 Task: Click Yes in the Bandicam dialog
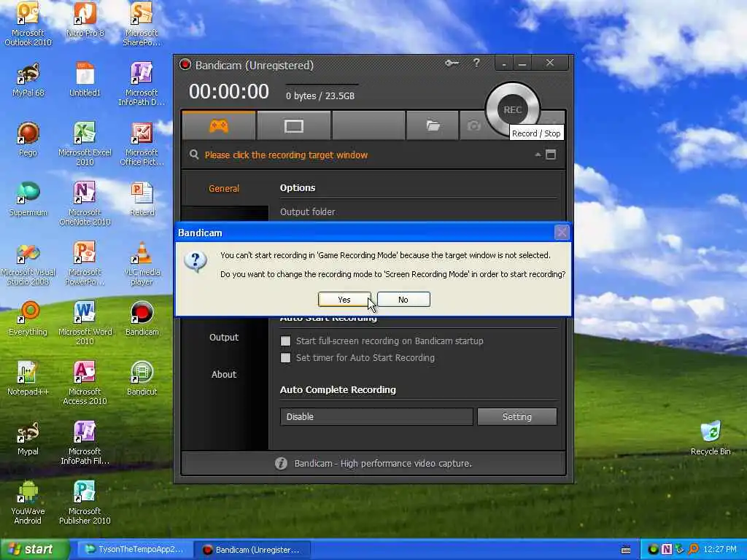(344, 300)
